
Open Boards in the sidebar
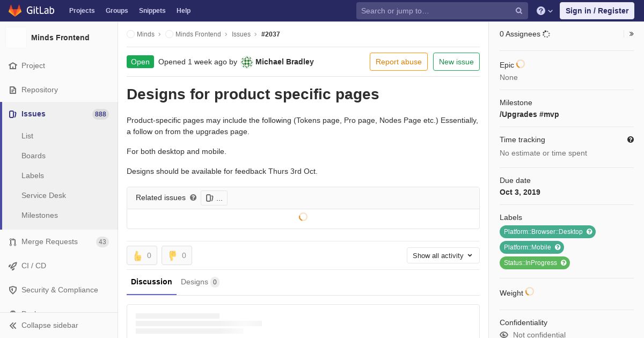[x=33, y=156]
